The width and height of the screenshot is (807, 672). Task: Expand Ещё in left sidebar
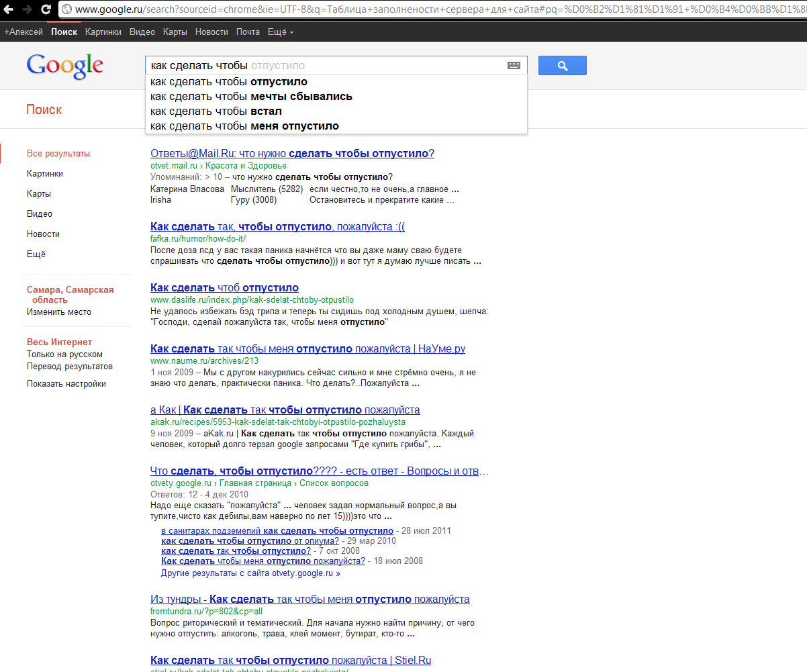pyautogui.click(x=36, y=254)
